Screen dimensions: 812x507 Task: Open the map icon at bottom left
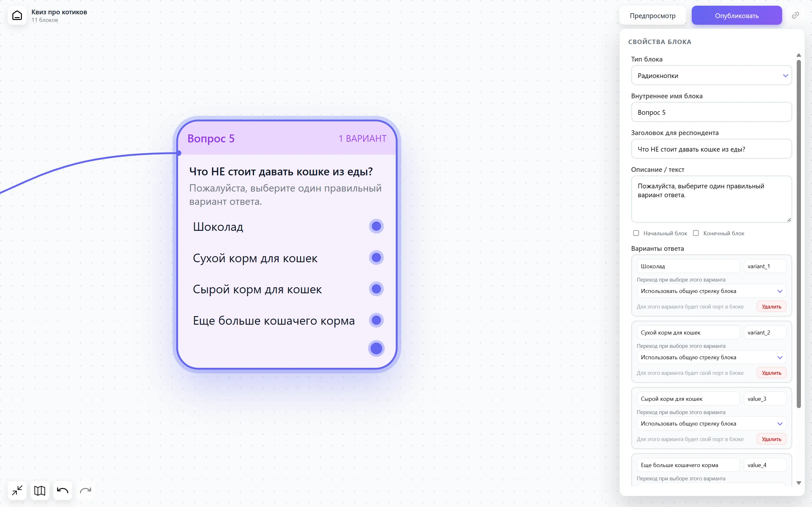pos(40,491)
